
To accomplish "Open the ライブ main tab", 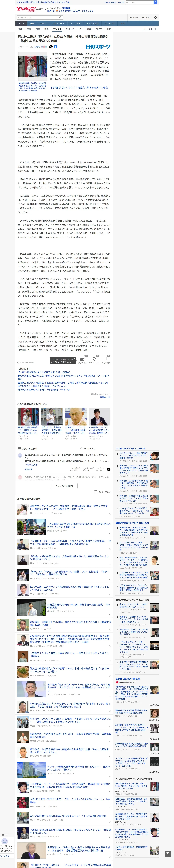I will (x=43, y=24).
